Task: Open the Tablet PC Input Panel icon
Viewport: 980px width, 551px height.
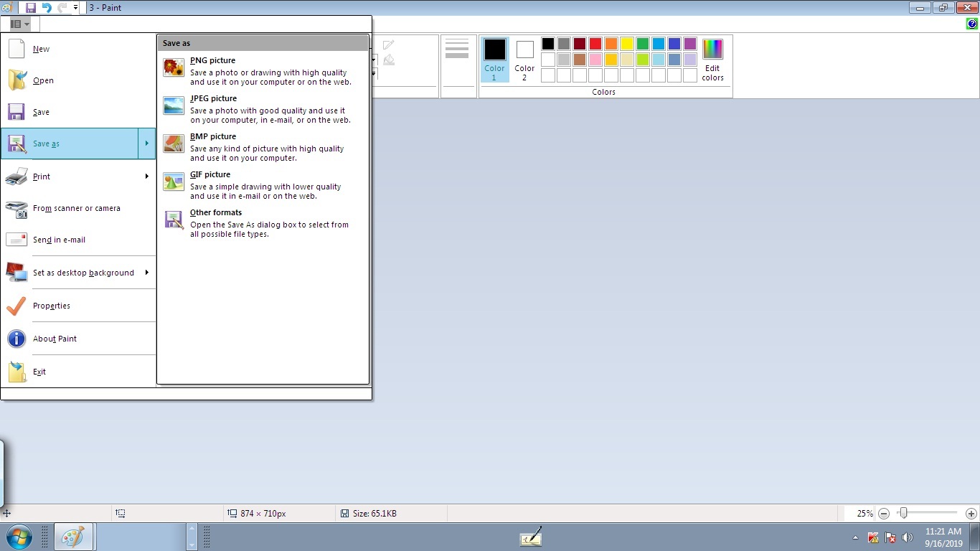Action: [x=531, y=537]
